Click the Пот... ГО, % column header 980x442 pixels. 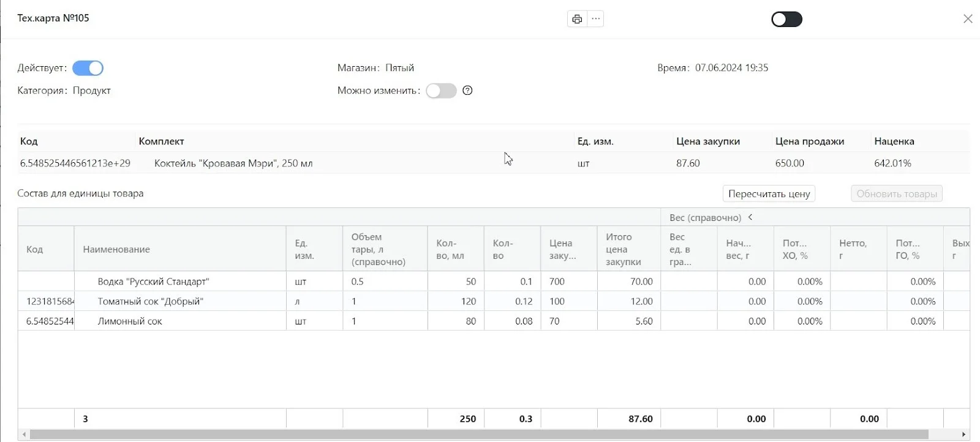coord(915,249)
